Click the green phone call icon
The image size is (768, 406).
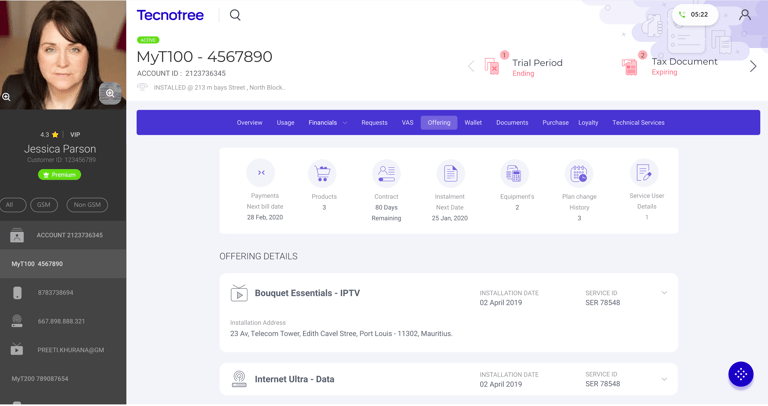point(682,15)
